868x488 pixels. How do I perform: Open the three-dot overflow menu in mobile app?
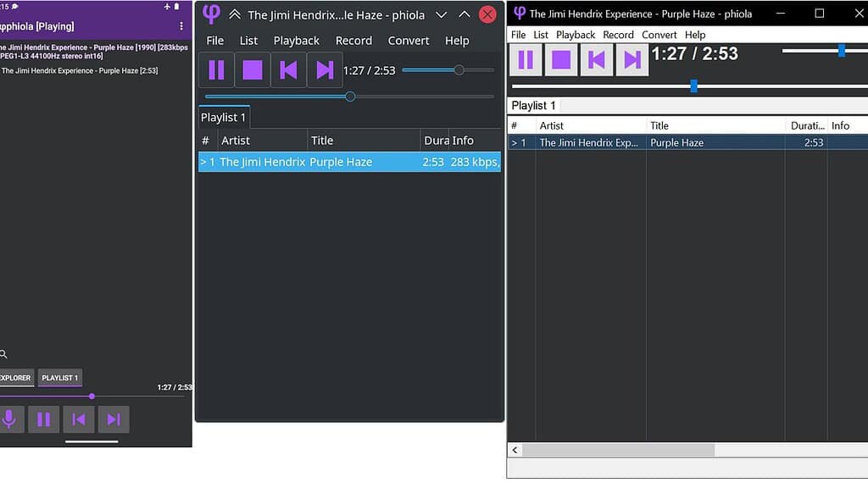tap(181, 26)
